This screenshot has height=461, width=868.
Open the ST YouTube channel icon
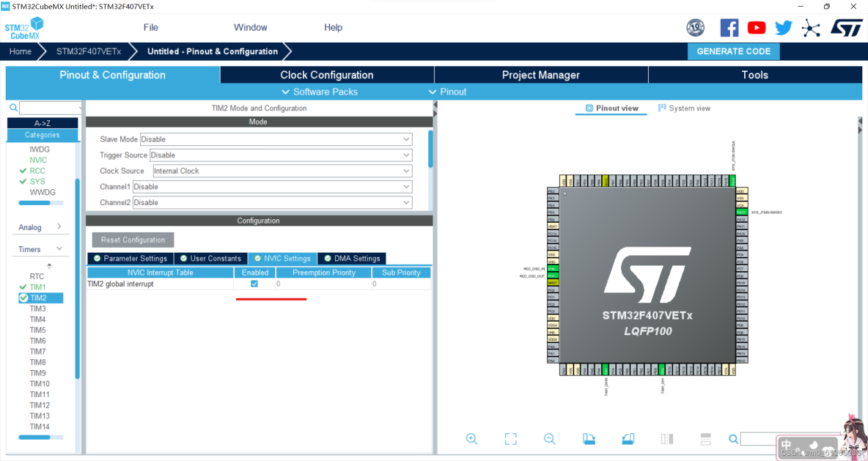coord(756,27)
